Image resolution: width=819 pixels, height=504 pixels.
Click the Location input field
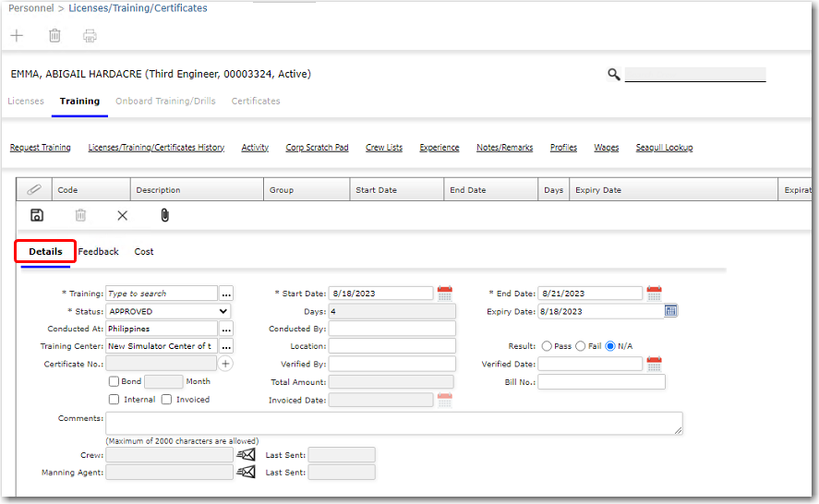point(392,346)
